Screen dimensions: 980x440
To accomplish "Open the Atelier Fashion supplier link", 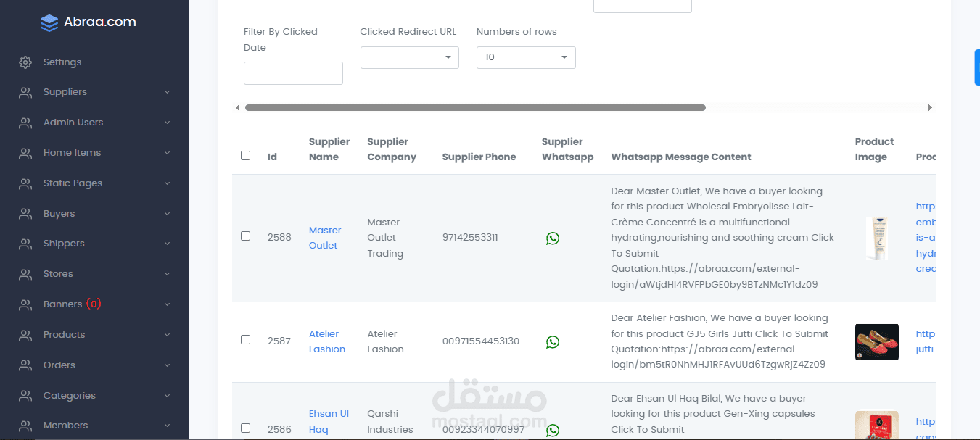I will coord(326,341).
